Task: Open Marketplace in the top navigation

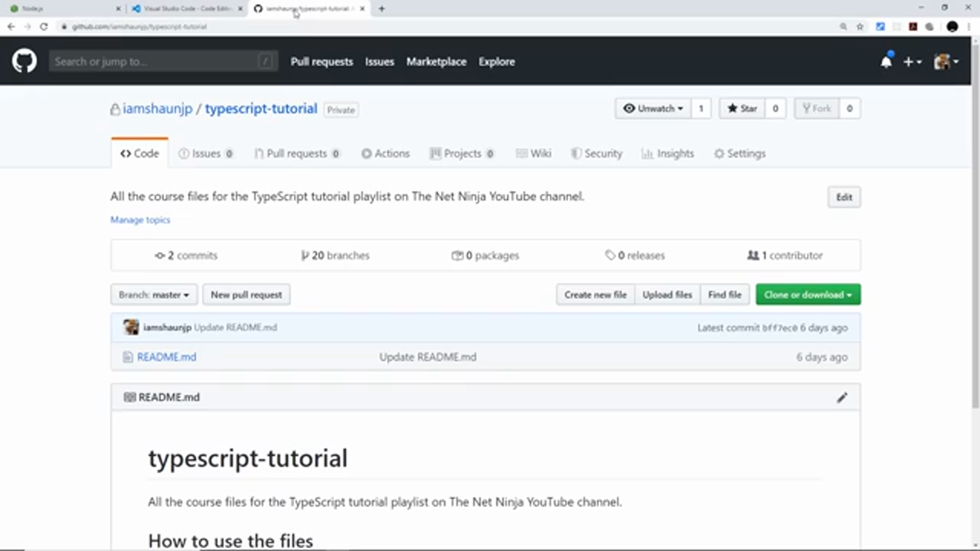Action: (436, 61)
